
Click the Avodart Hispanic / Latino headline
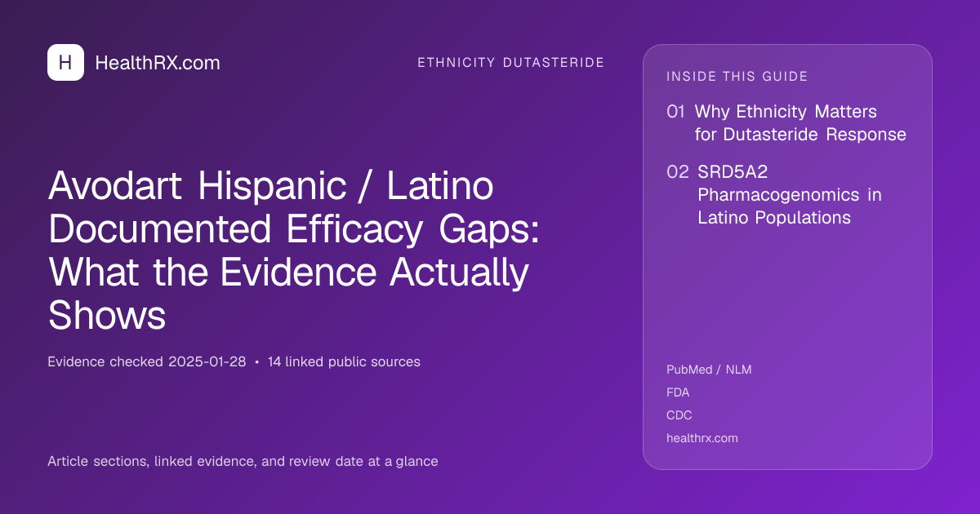[x=294, y=251]
